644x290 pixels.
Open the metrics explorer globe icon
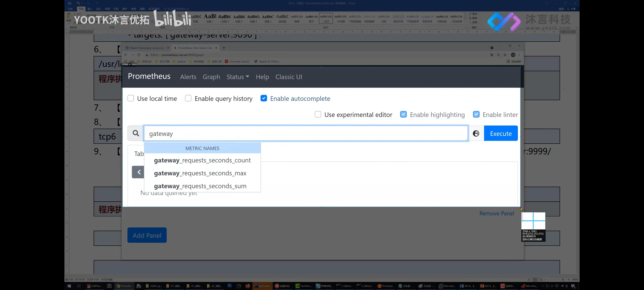coord(476,133)
